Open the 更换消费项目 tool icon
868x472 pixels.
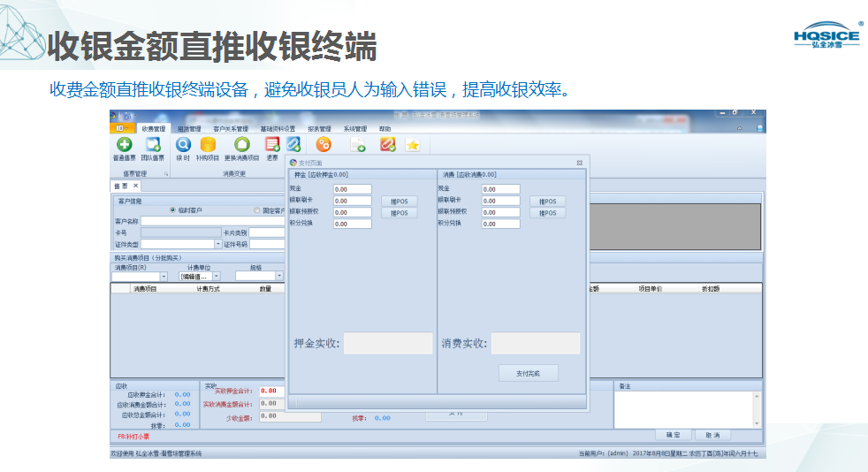[x=241, y=145]
